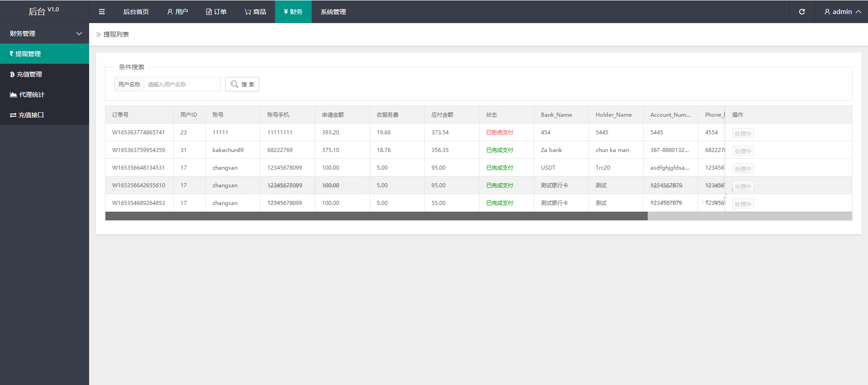Go to 后台首页 tab
This screenshot has width=868, height=385.
[x=136, y=12]
